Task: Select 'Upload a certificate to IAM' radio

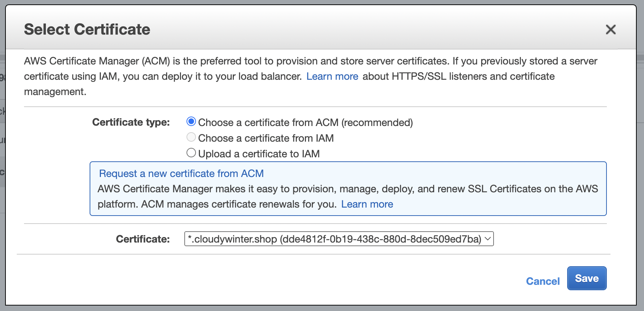Action: 191,153
